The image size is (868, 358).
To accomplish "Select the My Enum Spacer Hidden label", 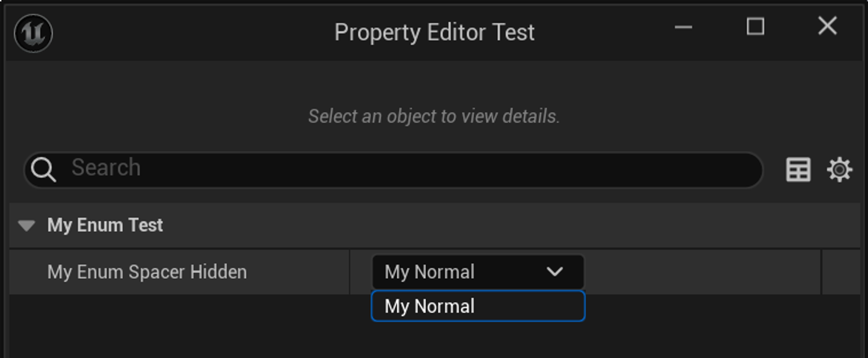I will pyautogui.click(x=147, y=272).
